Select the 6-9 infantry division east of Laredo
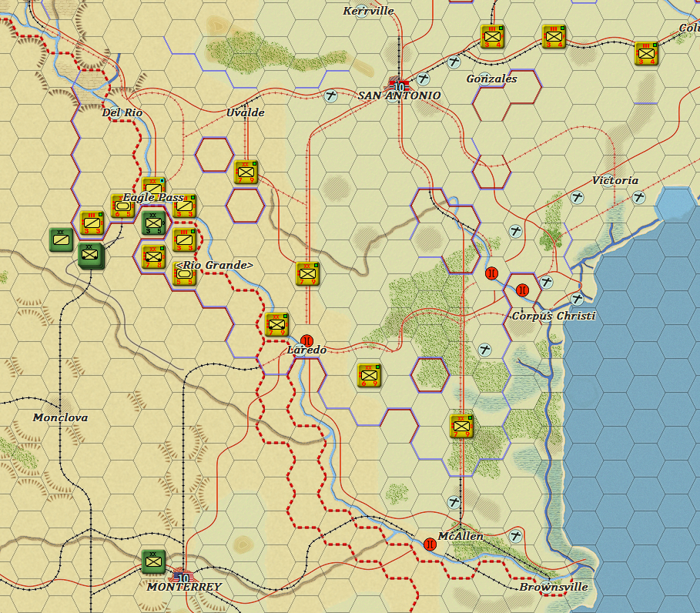 point(369,376)
